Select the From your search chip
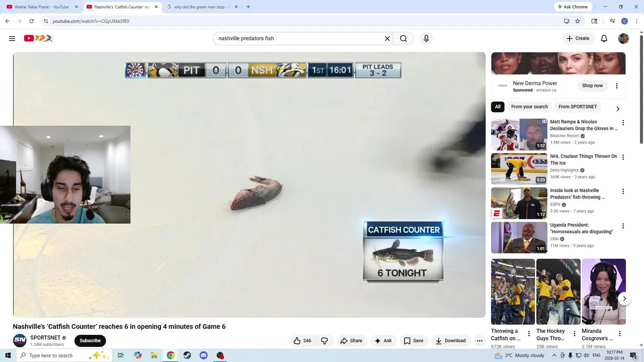644x362 pixels. 529,107
